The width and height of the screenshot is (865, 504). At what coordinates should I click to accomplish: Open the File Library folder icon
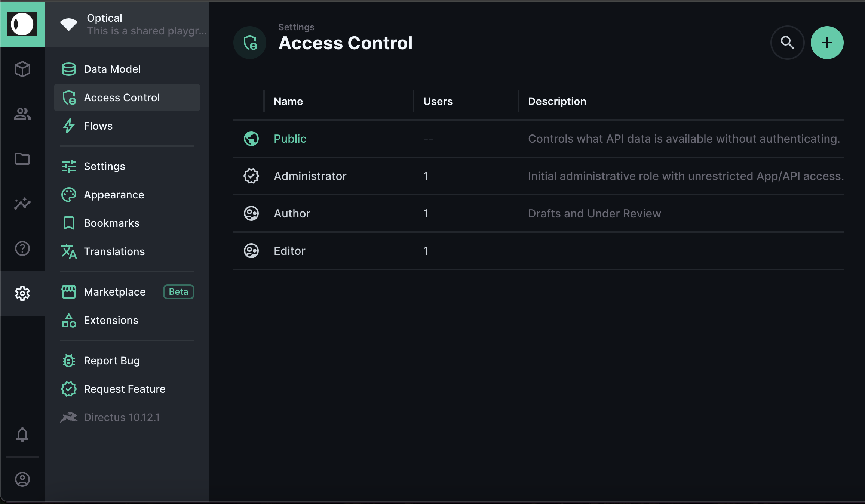click(22, 159)
